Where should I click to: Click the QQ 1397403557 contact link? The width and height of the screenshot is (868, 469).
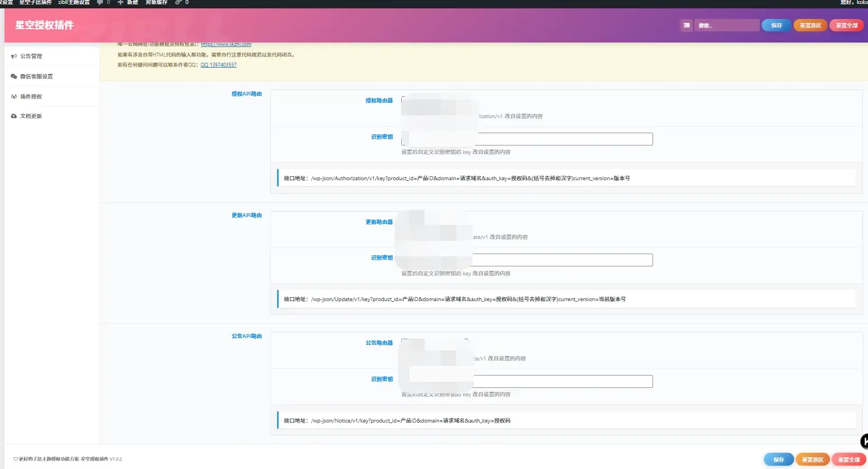coord(218,65)
